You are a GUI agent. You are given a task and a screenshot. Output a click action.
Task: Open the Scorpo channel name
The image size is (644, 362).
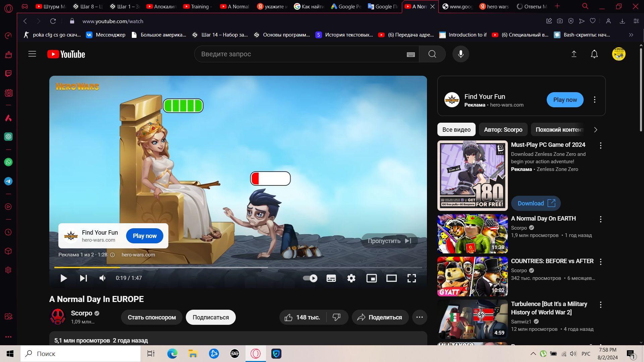coord(82,313)
